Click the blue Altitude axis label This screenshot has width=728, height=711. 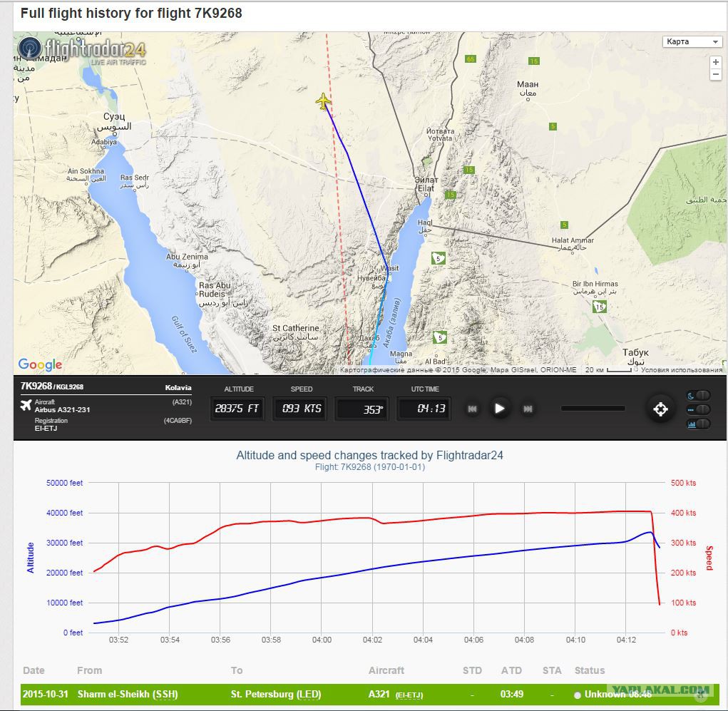click(31, 557)
